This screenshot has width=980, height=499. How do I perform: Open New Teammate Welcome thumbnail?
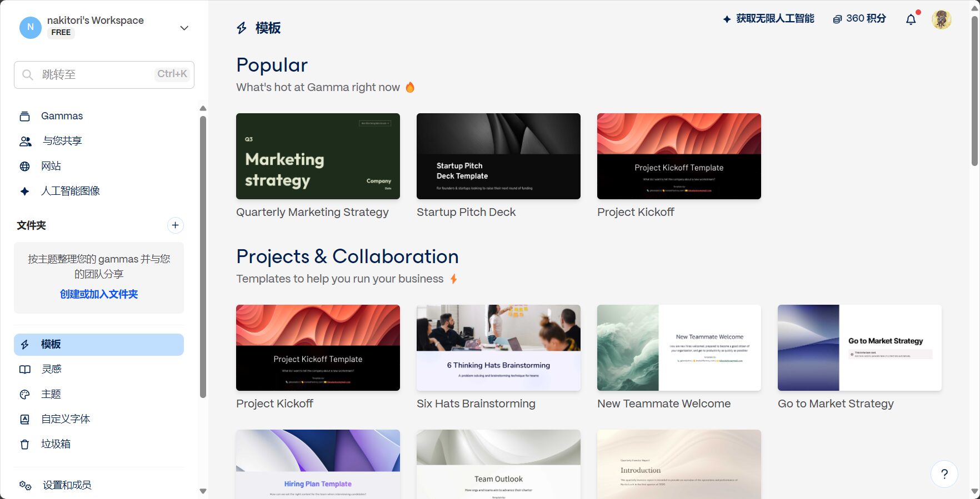[679, 348]
